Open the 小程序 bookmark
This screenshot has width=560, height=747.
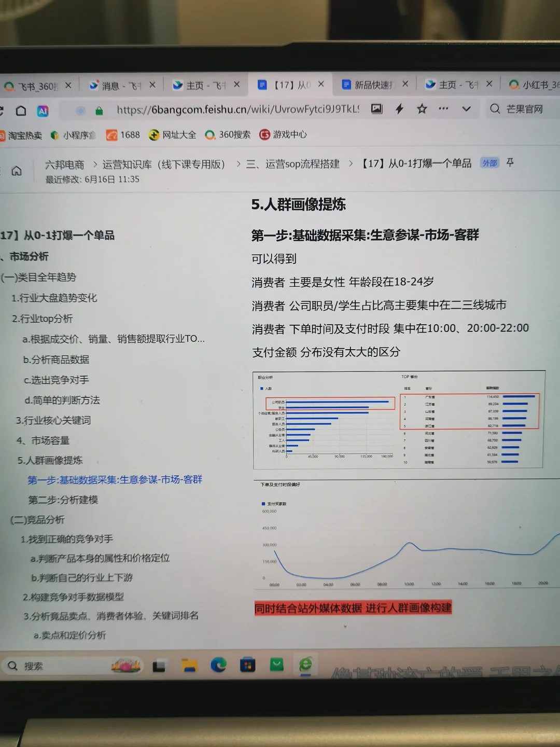coord(73,135)
